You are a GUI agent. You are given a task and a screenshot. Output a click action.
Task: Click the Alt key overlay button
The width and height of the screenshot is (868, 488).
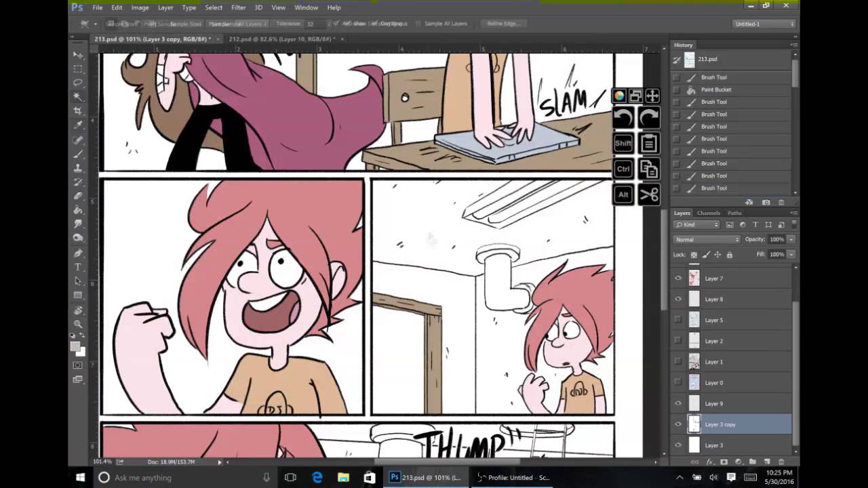tap(623, 195)
